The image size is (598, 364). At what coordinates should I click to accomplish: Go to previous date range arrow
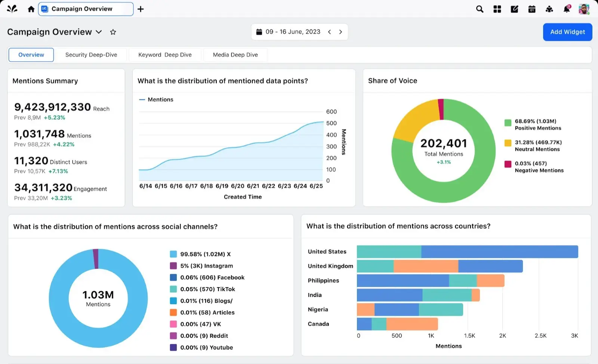pos(329,32)
